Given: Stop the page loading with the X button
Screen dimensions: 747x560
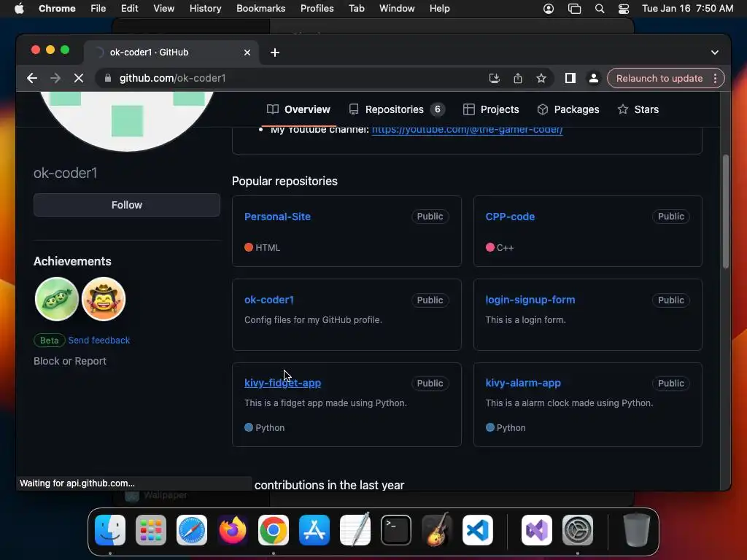Looking at the screenshot, I should click(79, 78).
